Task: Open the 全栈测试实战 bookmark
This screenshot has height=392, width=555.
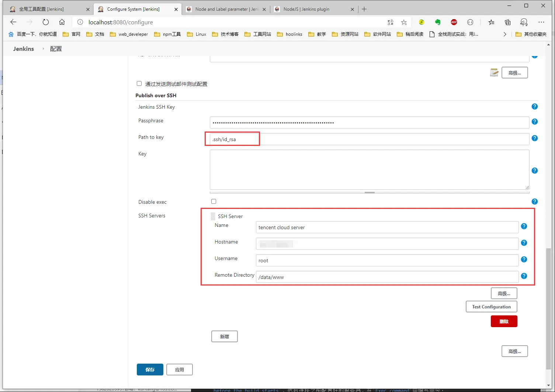Action: coord(454,34)
